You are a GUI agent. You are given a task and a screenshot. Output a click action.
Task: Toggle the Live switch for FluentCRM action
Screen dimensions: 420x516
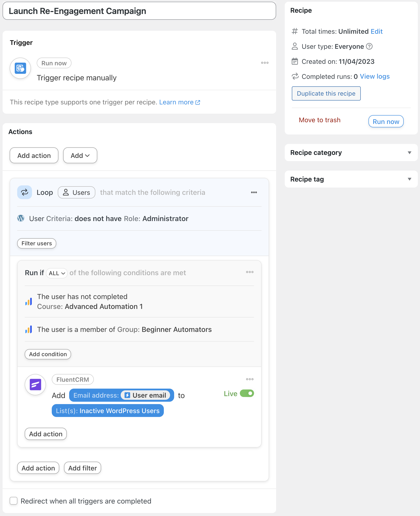point(247,393)
